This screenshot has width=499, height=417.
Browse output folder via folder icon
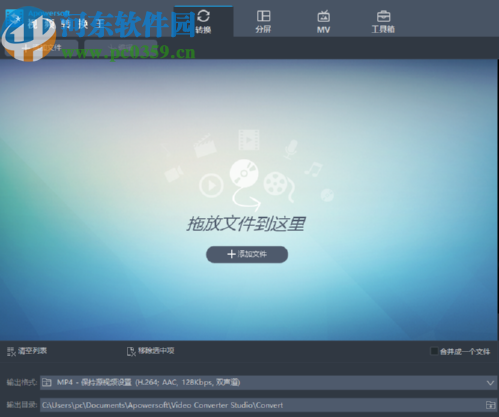(490, 405)
